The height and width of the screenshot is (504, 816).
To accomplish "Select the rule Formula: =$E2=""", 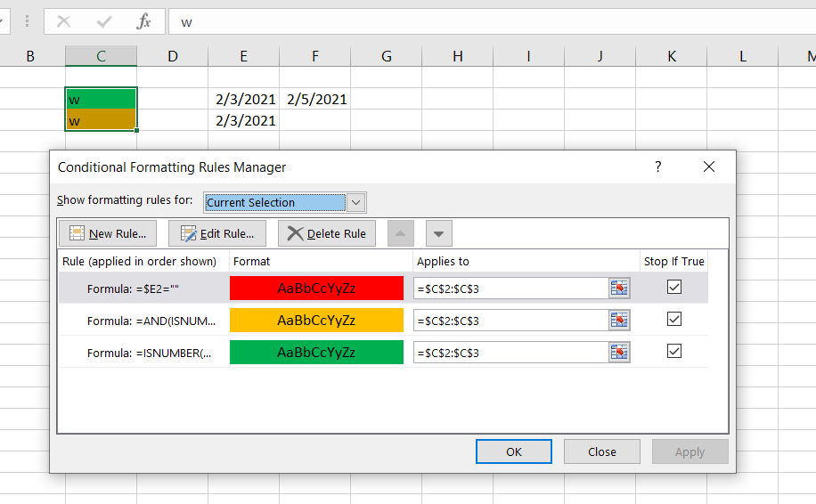I will pyautogui.click(x=133, y=289).
